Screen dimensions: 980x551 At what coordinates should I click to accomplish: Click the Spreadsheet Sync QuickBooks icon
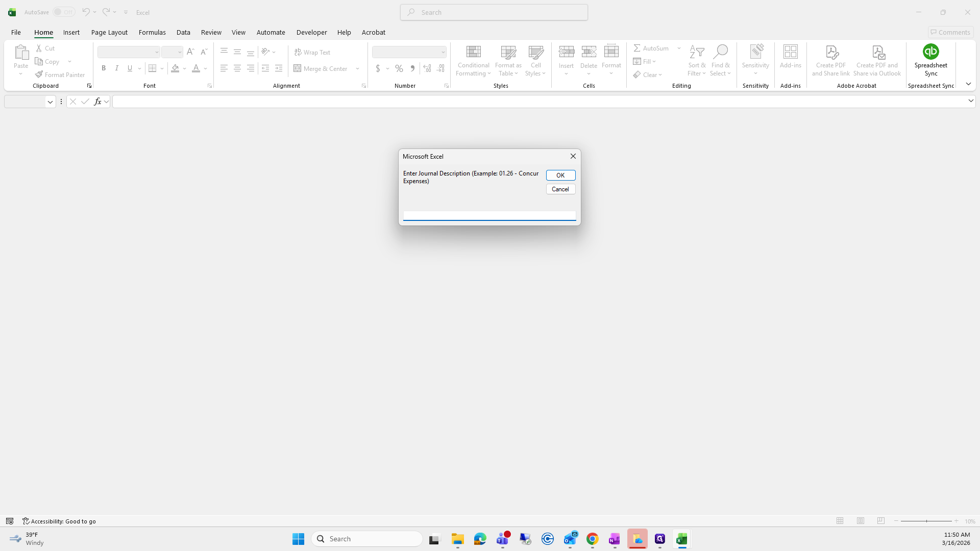(930, 52)
